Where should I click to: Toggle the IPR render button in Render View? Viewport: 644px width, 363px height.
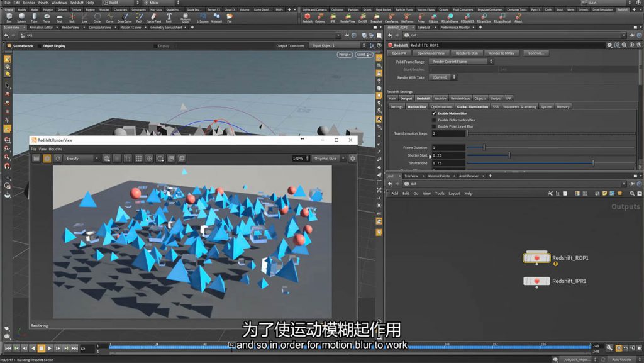tap(47, 158)
